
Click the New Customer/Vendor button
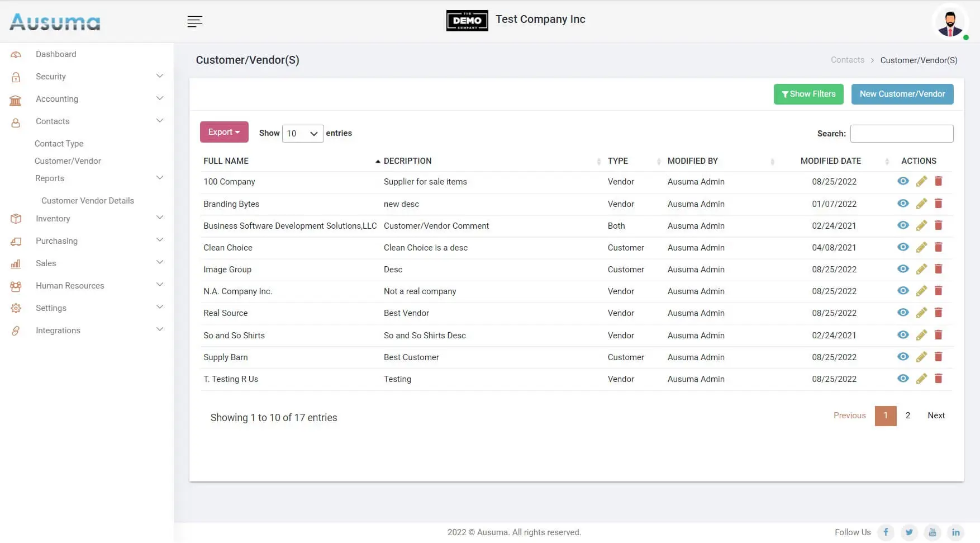point(902,94)
